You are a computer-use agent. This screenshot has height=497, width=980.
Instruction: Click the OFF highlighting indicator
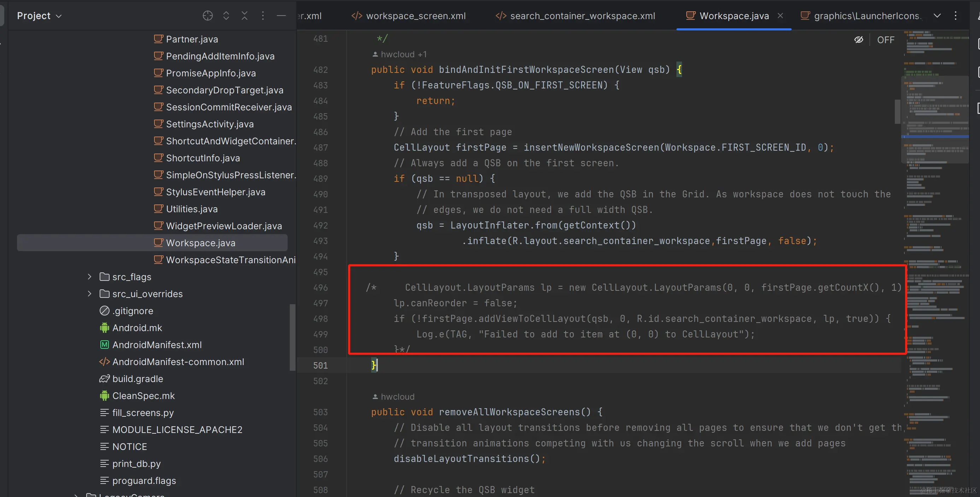[886, 40]
